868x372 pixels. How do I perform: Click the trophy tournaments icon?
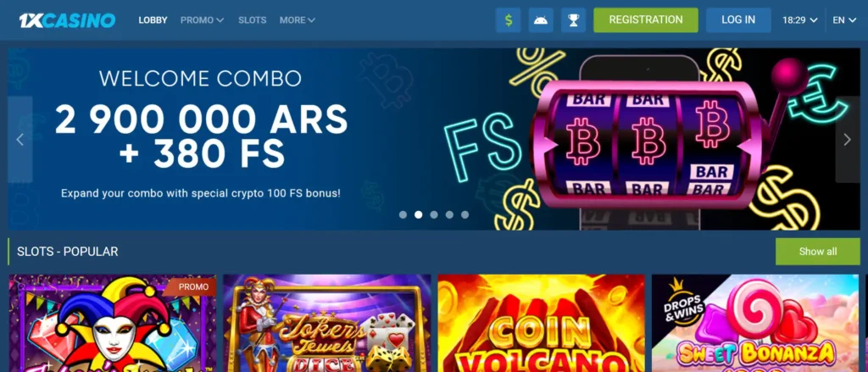coord(573,20)
